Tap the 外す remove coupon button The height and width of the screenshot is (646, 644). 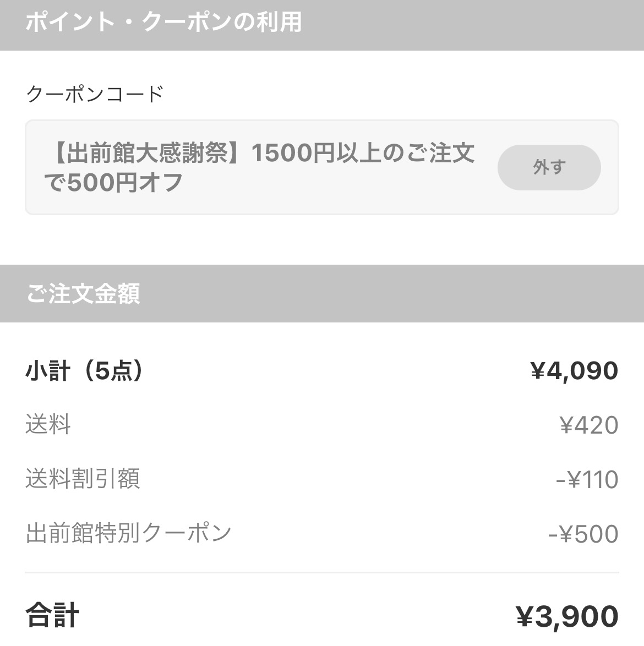(549, 167)
